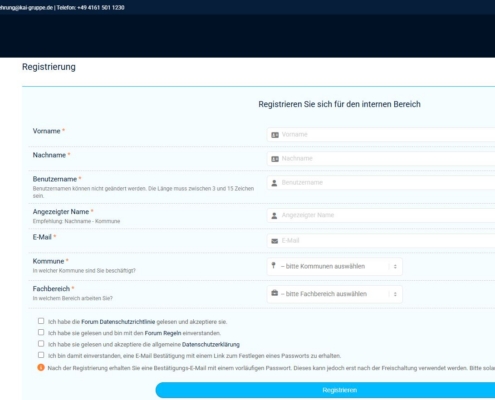The image size is (495, 400).
Task: Click the 'Telefon: +49 4161 501 1230' text
Action: (90, 8)
